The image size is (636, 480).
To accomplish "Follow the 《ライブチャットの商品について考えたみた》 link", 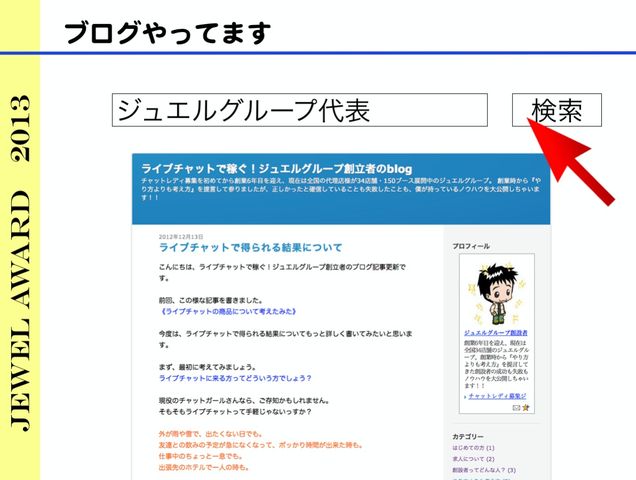I will (228, 312).
